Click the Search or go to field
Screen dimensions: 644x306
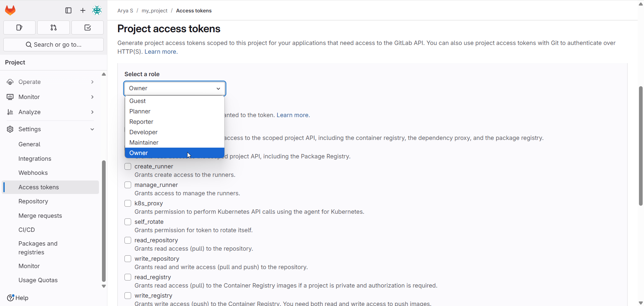point(53,44)
